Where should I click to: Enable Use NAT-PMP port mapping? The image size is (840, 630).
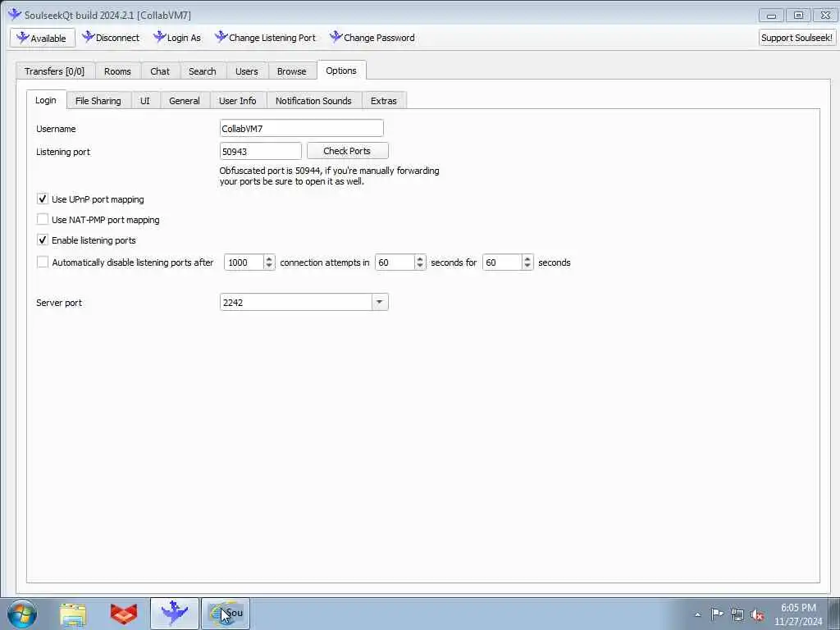(x=43, y=219)
